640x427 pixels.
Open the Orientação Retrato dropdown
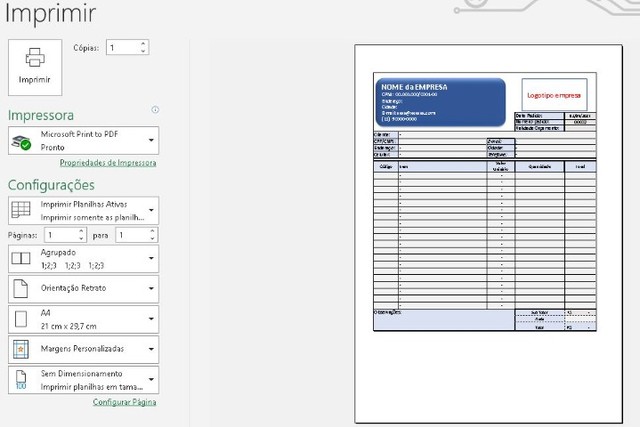click(x=83, y=289)
